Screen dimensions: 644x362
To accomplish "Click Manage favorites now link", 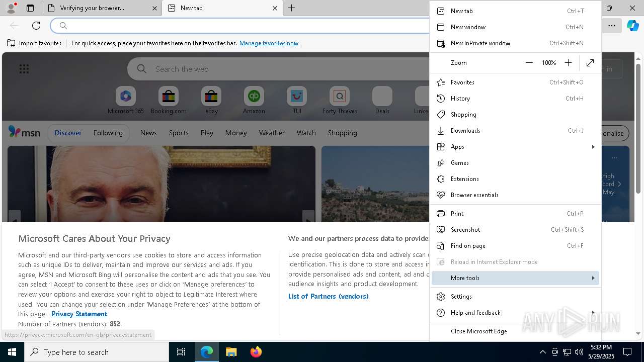I will (x=269, y=43).
